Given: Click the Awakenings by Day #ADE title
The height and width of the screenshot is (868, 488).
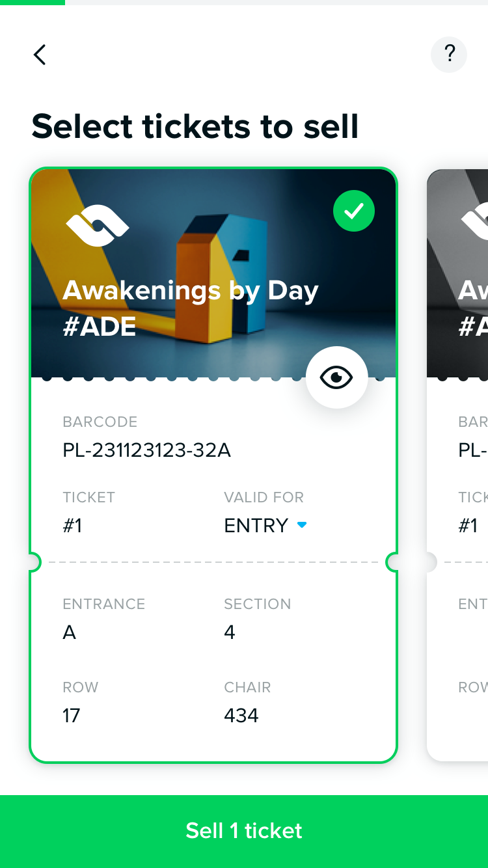Looking at the screenshot, I should pos(191,308).
